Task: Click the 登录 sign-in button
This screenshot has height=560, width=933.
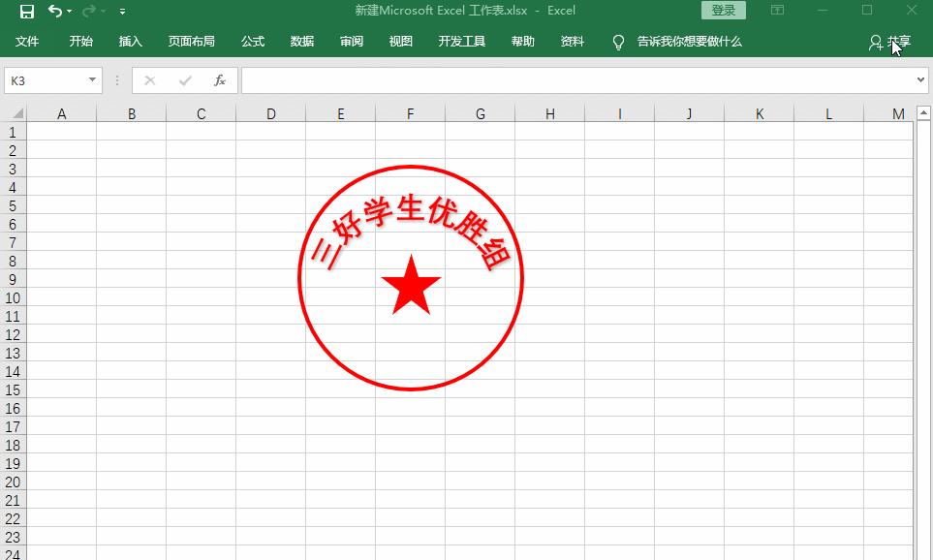Action: click(x=723, y=9)
